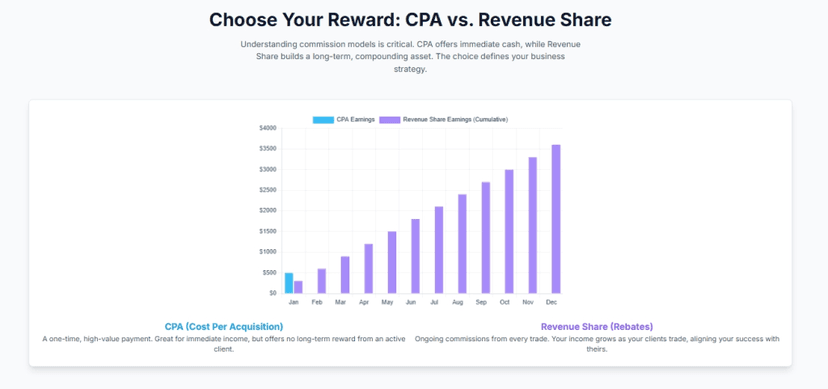Image resolution: width=828 pixels, height=389 pixels.
Task: Select the blue CPA bar in January
Action: tap(289, 283)
